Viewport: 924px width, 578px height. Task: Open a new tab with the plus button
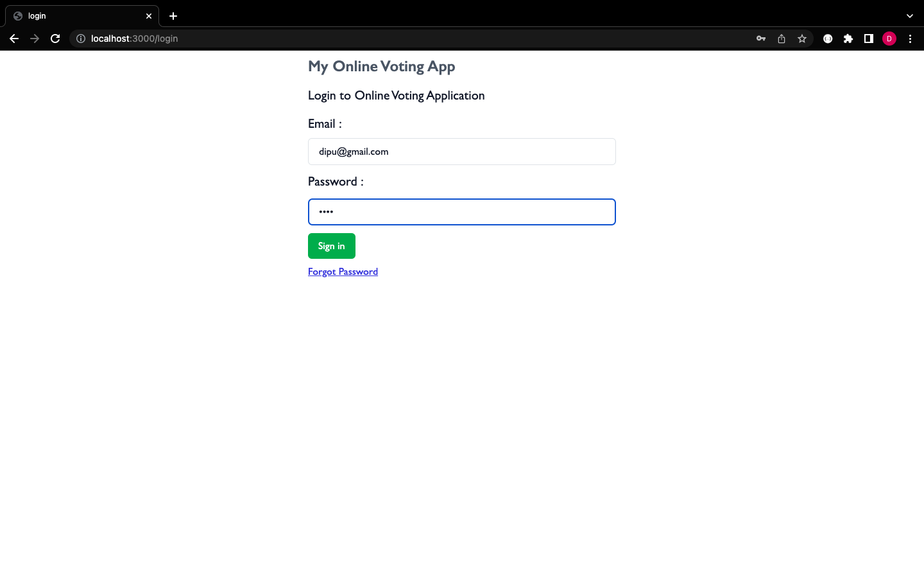[x=173, y=15]
